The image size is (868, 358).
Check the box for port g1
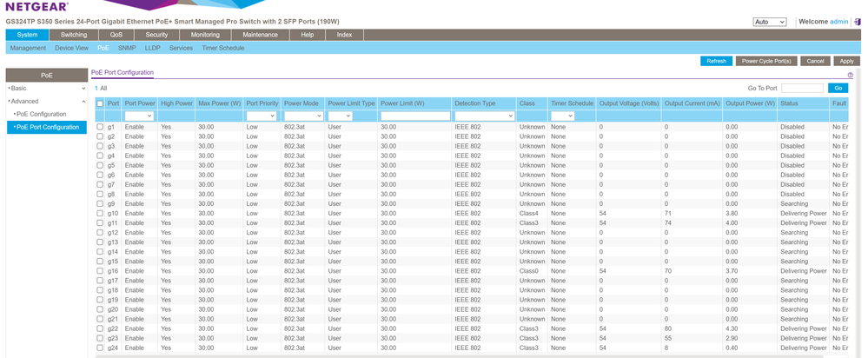pos(100,127)
